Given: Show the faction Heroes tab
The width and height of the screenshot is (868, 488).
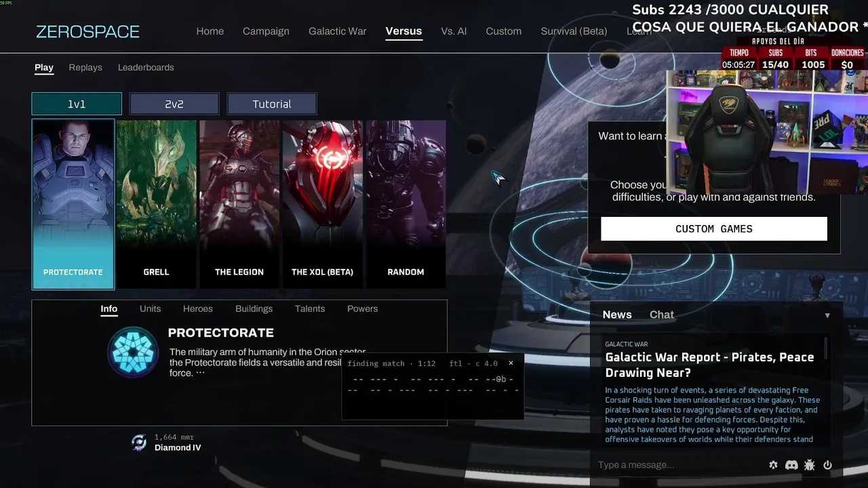Looking at the screenshot, I should (198, 309).
